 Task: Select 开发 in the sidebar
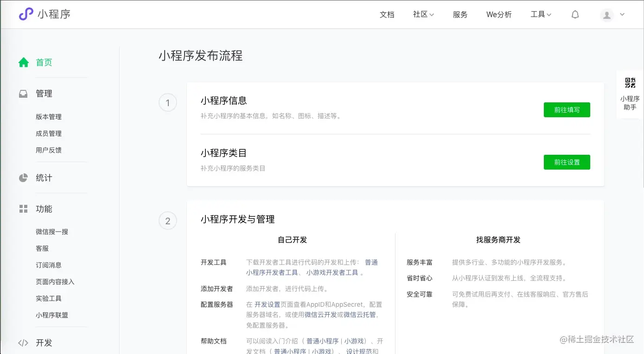44,343
